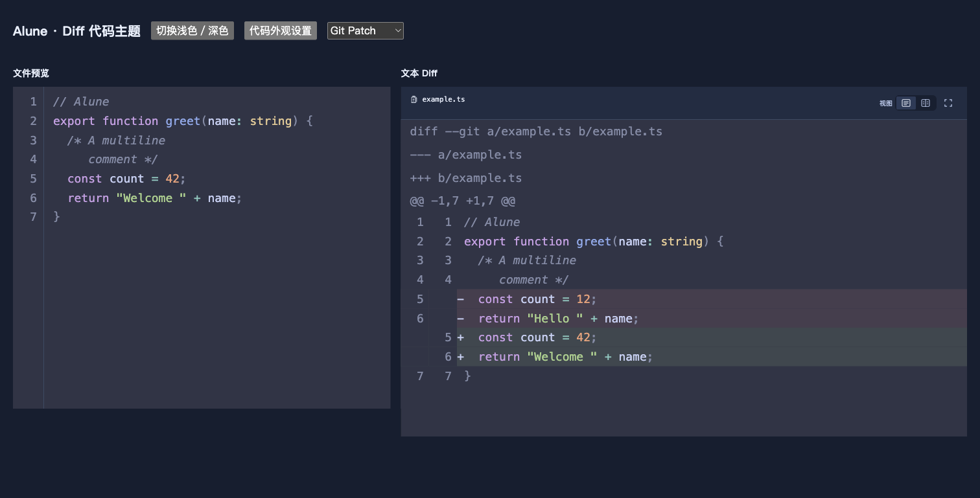Screen dimensions: 980x498
Task: Select the '@@ -1,7 +1,7 @@' hunk header
Action: click(463, 201)
